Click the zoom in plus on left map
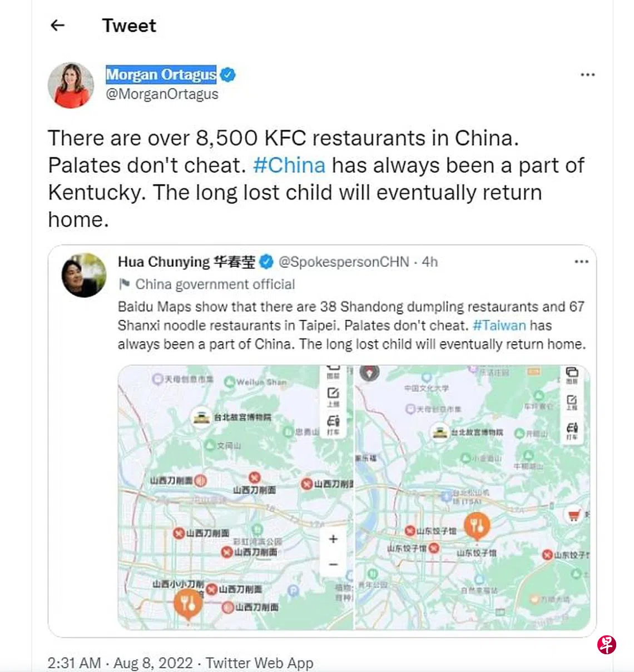 (x=333, y=539)
